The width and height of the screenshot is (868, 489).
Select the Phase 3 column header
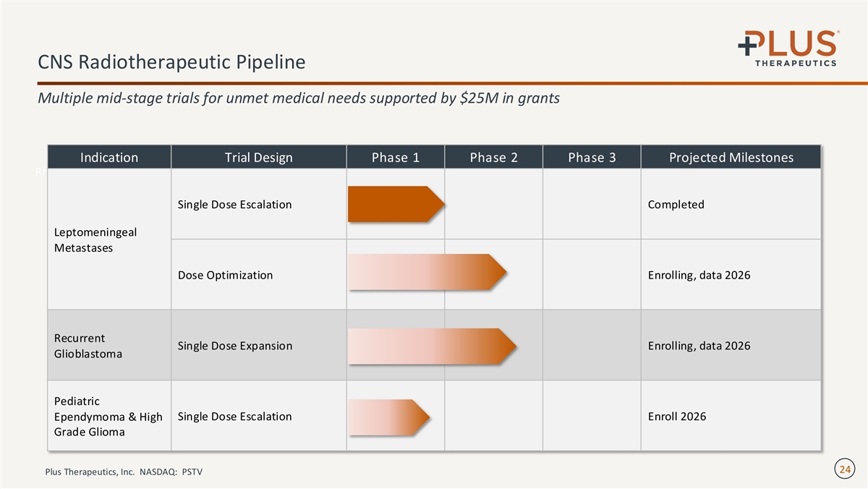(592, 158)
